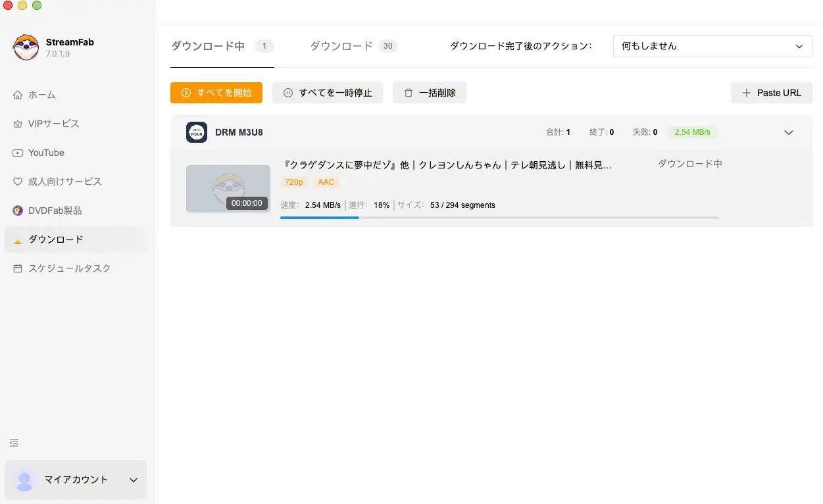Screen dimensions: 823x504
Task: Click the yellow macOS minimize button
Action: pyautogui.click(x=22, y=5)
